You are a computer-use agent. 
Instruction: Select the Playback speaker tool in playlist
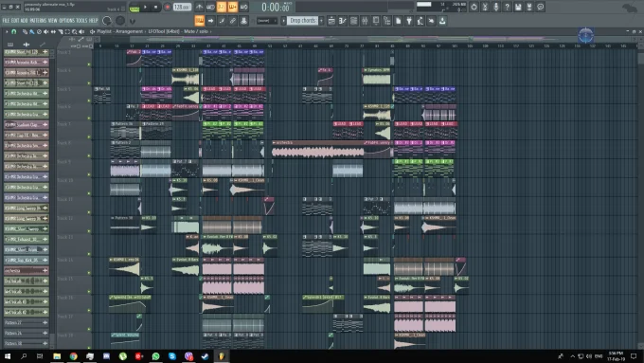click(x=81, y=31)
